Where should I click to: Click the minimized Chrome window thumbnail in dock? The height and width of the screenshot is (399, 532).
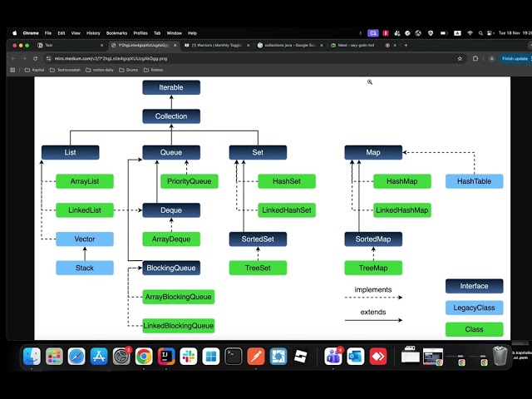433,357
